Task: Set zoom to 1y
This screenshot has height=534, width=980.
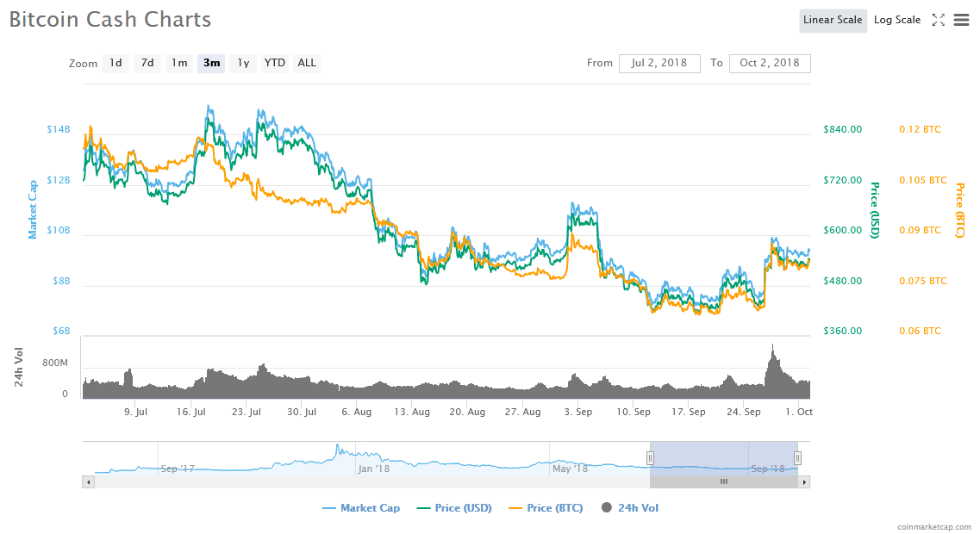Action: pyautogui.click(x=243, y=63)
